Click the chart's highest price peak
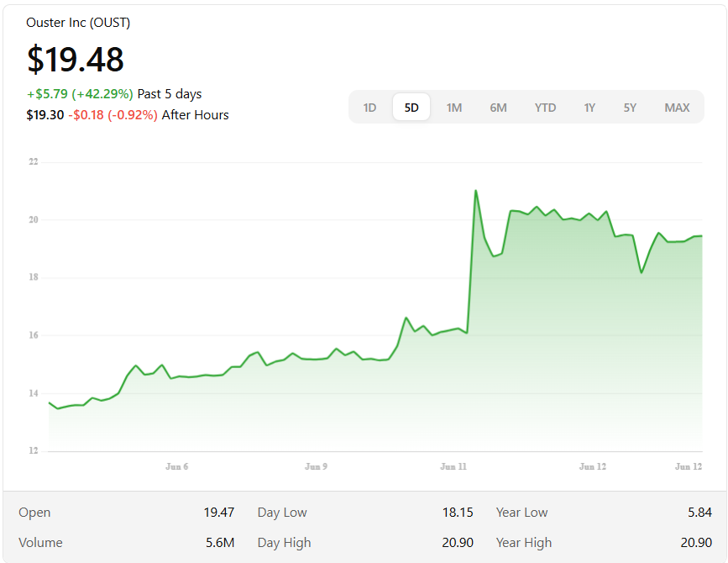 pyautogui.click(x=476, y=191)
